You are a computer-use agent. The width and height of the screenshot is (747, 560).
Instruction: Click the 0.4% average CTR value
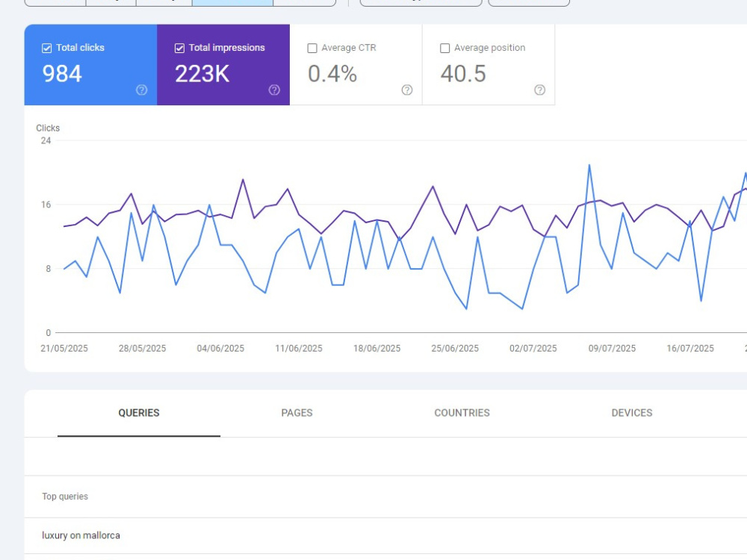(x=332, y=74)
